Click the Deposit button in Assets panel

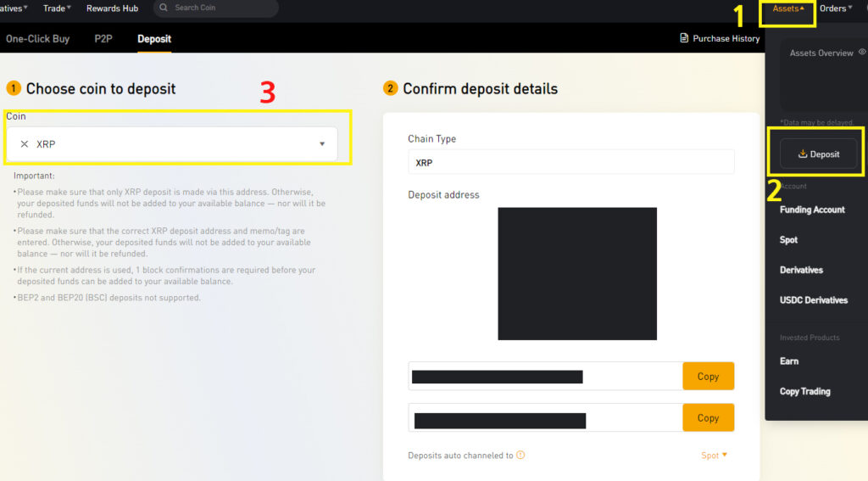pos(818,154)
